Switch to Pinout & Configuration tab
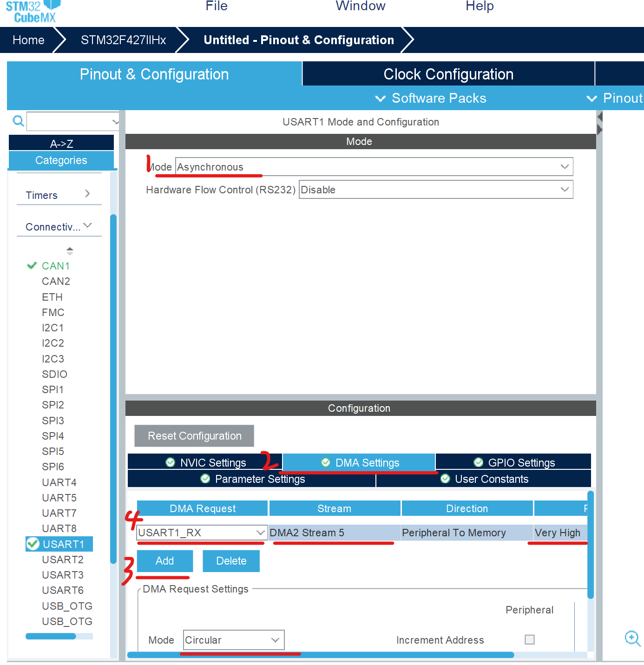This screenshot has height=665, width=644. 154,74
